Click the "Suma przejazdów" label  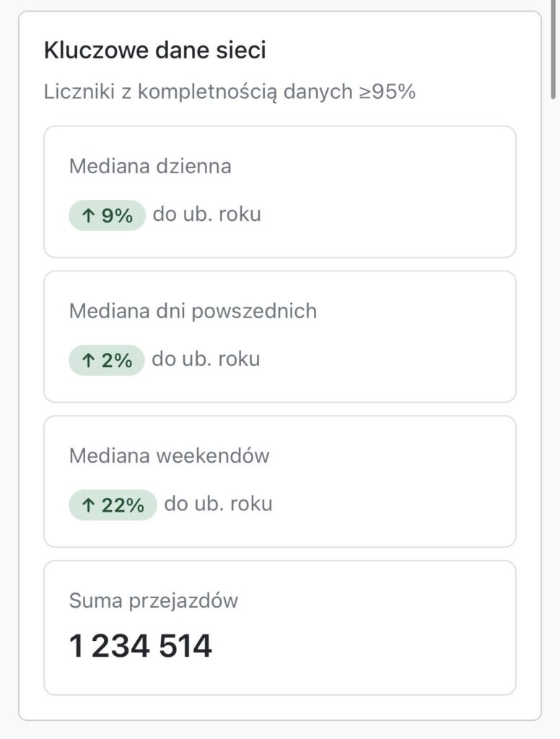(153, 600)
